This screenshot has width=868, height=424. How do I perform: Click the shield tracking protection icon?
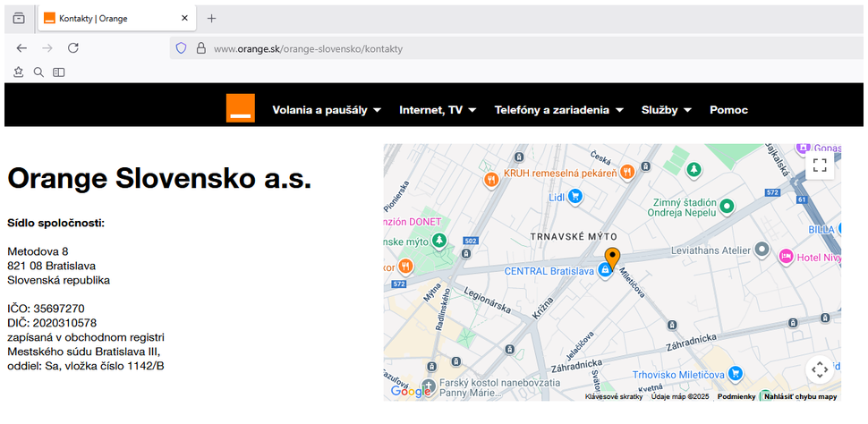181,48
